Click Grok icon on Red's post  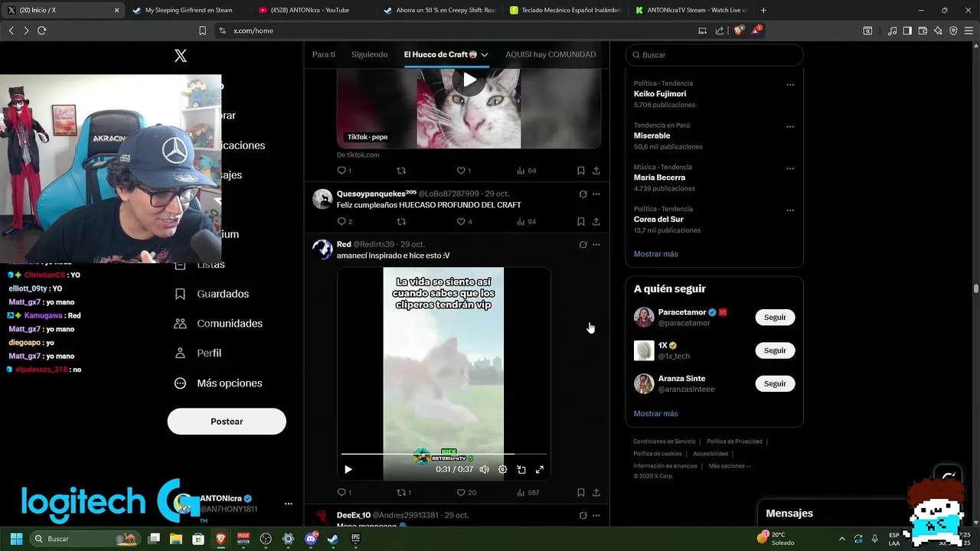(583, 245)
